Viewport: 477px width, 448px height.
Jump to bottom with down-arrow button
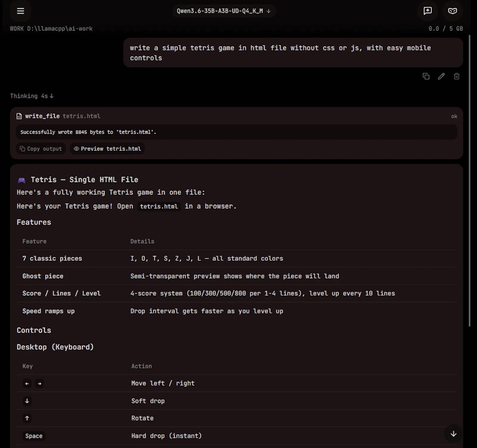coord(453,434)
